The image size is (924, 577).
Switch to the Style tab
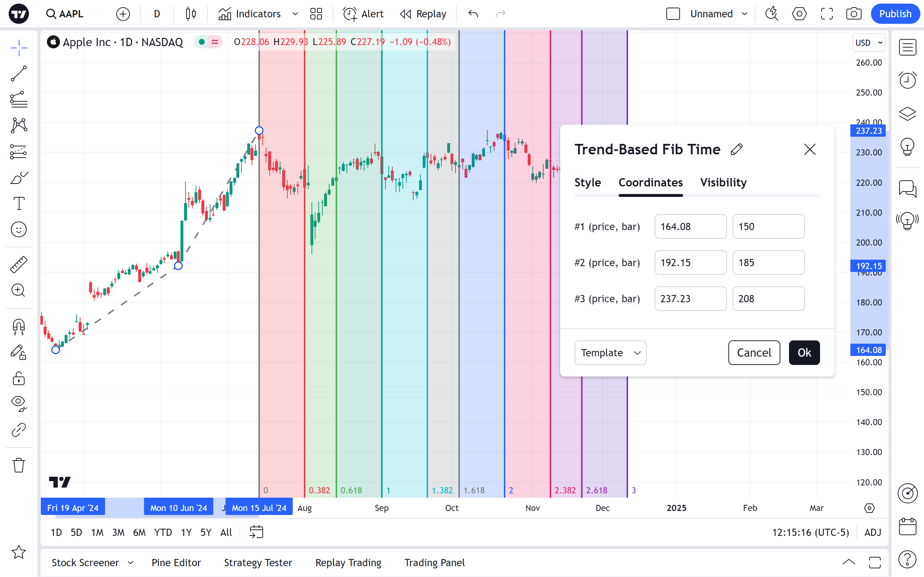588,183
